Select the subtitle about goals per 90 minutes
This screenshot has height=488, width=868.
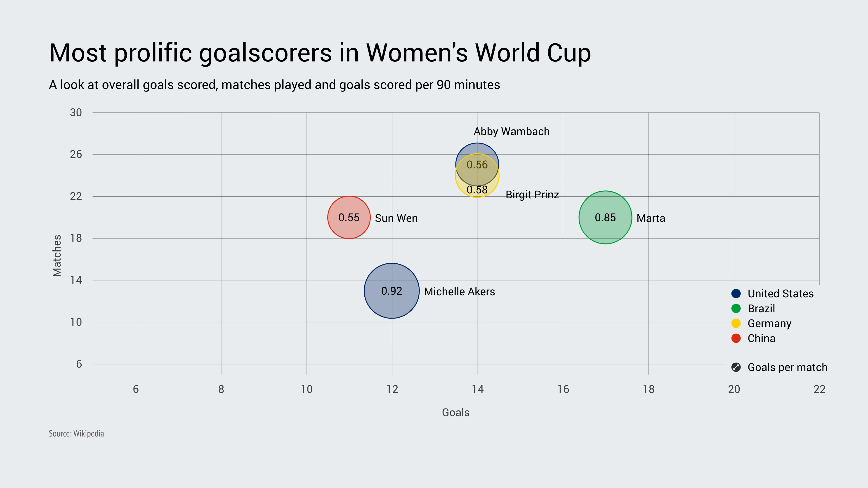(274, 85)
